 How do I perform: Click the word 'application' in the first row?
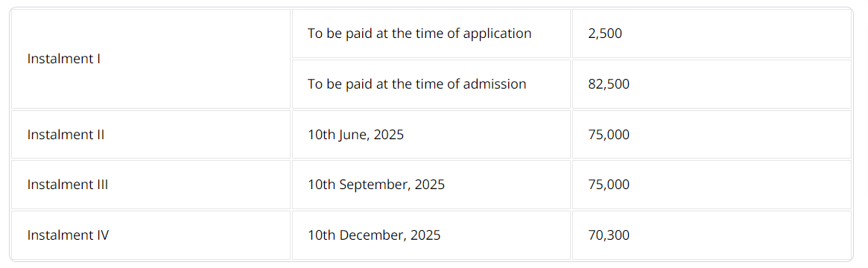pos(497,34)
